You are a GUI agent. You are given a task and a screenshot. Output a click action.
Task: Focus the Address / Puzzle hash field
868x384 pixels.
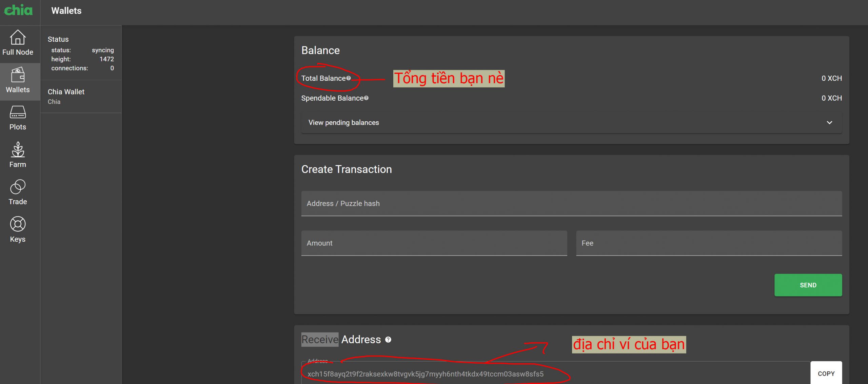[x=571, y=204]
